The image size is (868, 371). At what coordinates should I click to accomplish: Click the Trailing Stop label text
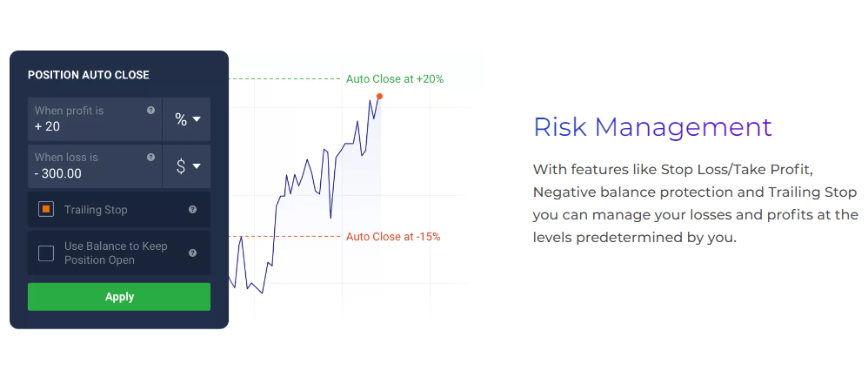click(96, 210)
